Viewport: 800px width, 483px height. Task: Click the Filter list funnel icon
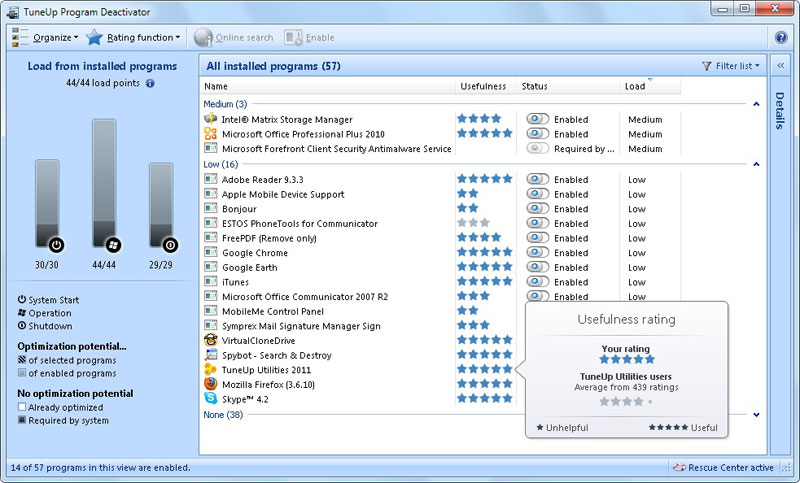(707, 66)
